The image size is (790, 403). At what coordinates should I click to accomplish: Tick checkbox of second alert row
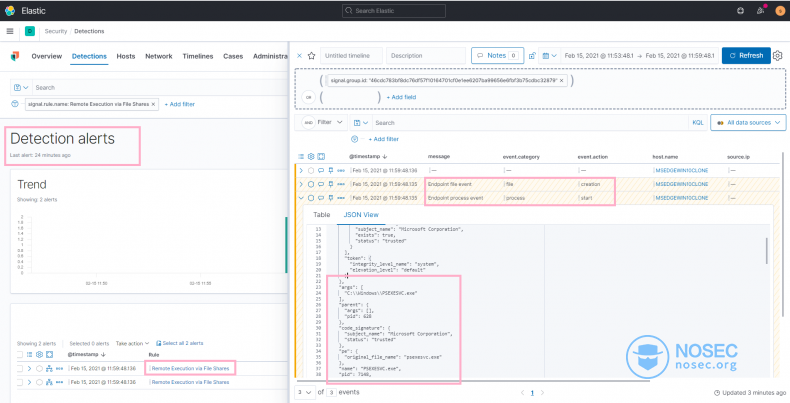point(20,382)
